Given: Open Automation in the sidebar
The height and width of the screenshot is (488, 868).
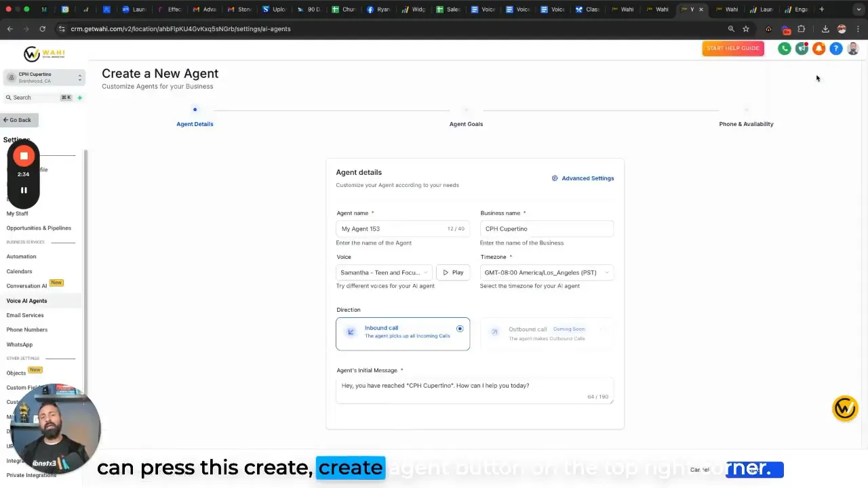Looking at the screenshot, I should tap(22, 256).
